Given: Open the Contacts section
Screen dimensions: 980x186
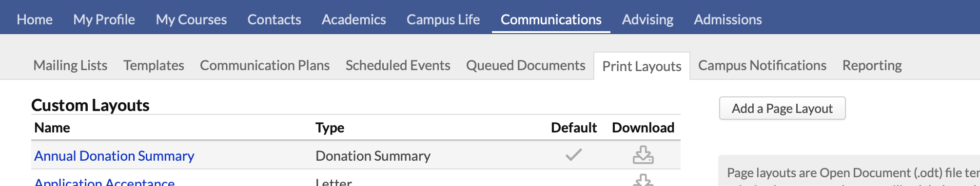Looking at the screenshot, I should tap(274, 19).
